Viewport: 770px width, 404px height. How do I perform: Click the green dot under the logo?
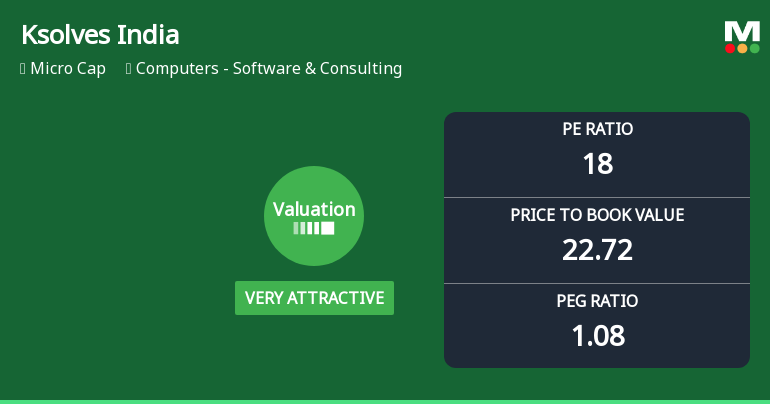(x=755, y=49)
